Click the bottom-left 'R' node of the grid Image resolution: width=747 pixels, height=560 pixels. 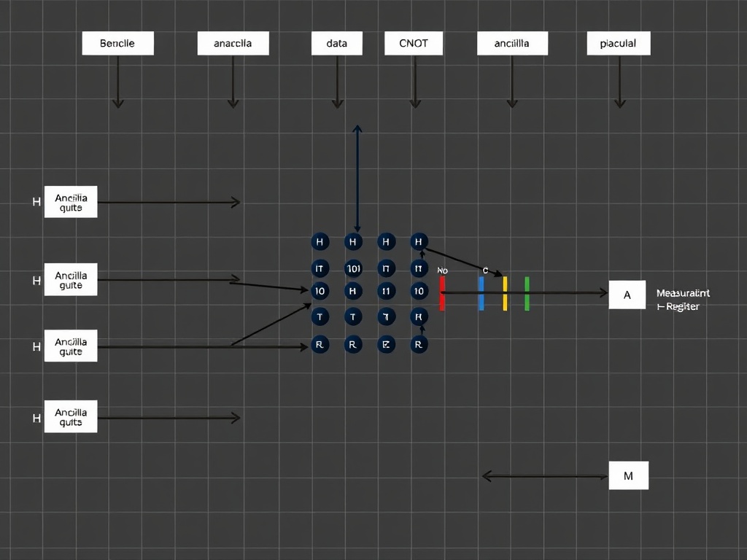click(x=320, y=345)
